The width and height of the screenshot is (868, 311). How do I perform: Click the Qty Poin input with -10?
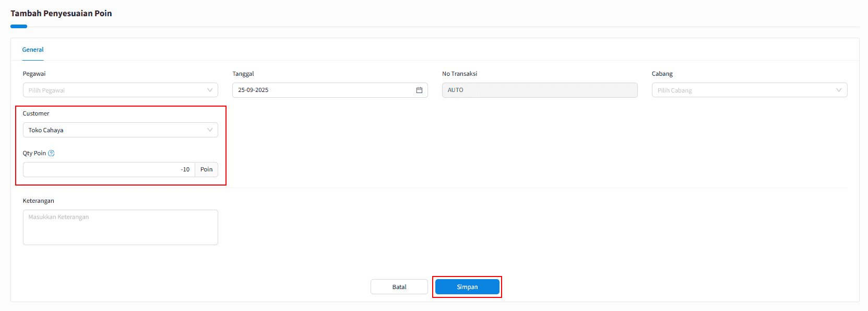(109, 170)
